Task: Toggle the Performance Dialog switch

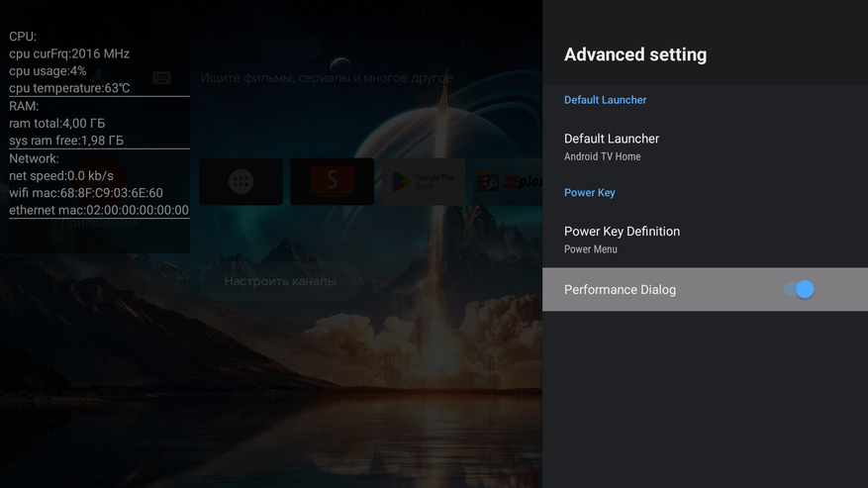Action: tap(799, 289)
